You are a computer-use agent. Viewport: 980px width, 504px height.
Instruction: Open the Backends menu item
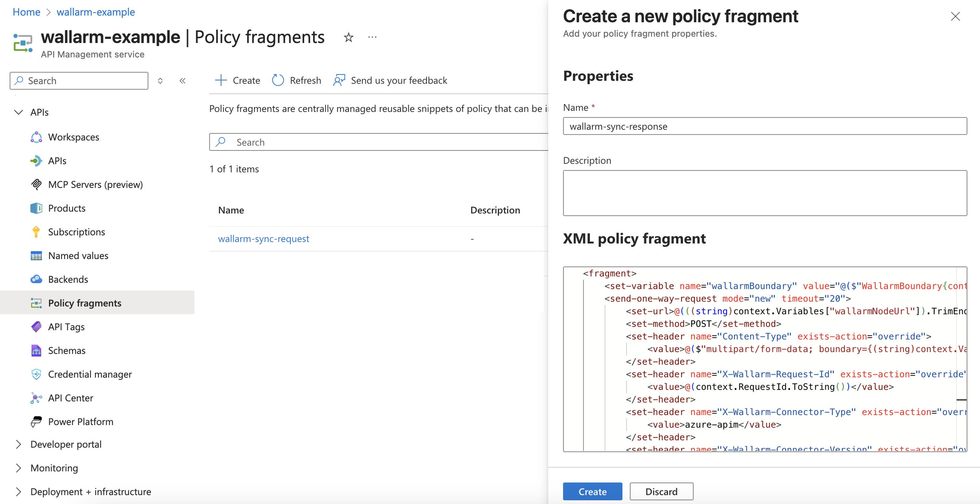[68, 279]
